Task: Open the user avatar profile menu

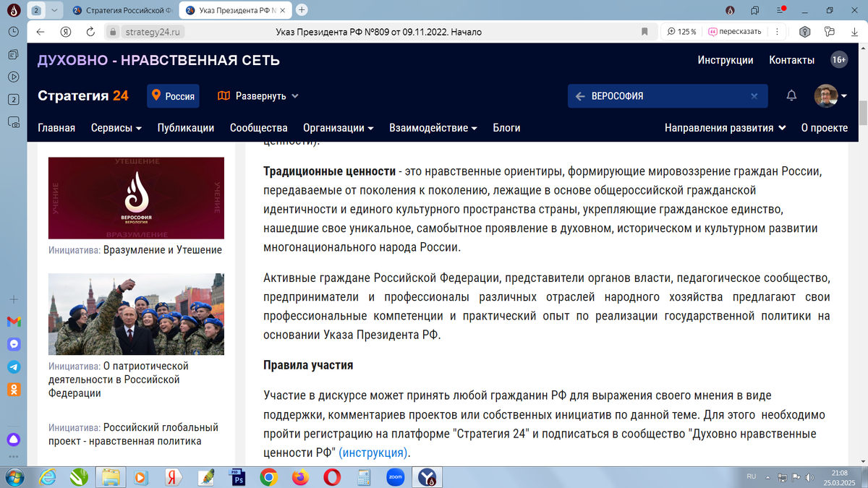Action: coord(830,95)
